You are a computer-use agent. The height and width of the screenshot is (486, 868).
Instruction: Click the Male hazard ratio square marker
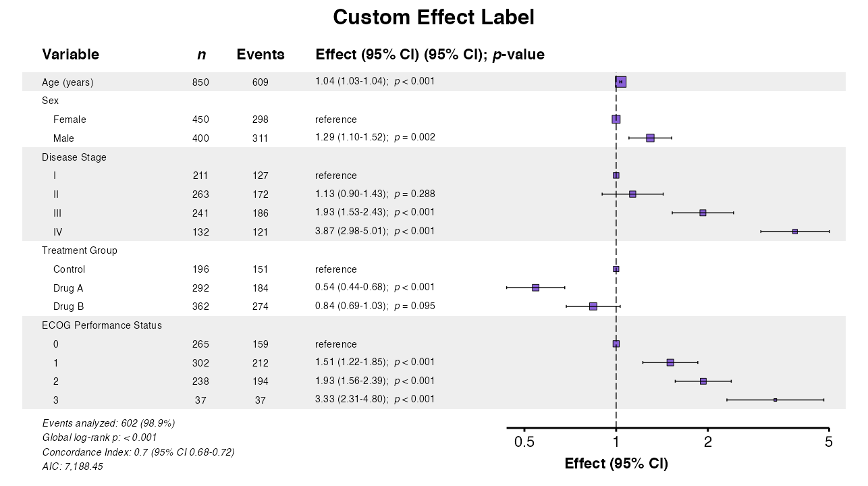coord(650,138)
